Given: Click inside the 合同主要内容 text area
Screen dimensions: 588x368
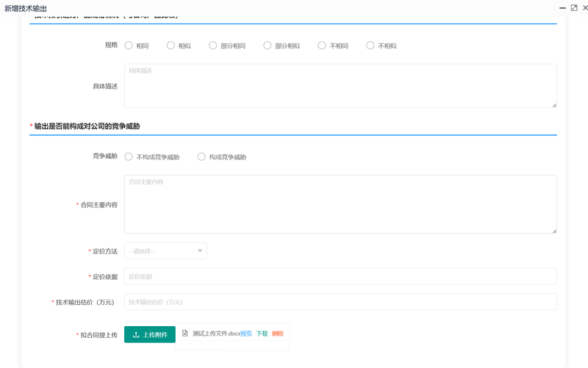Looking at the screenshot, I should coord(340,204).
